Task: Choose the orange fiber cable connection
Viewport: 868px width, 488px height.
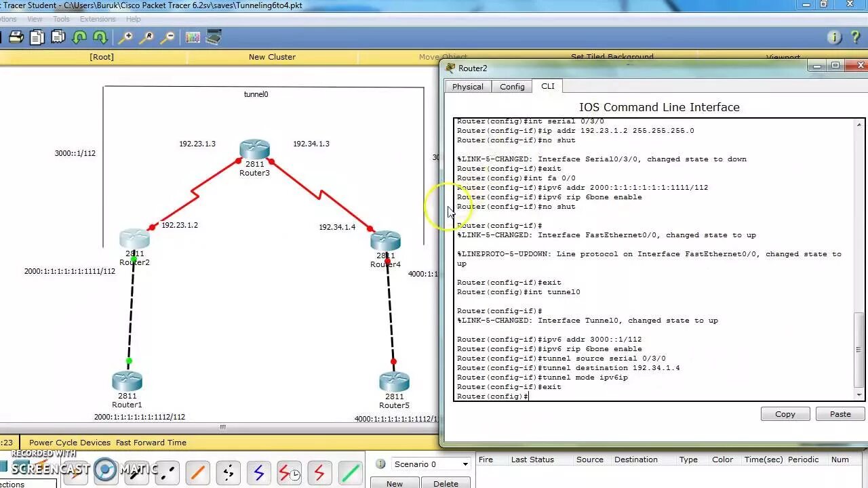Action: pos(198,472)
